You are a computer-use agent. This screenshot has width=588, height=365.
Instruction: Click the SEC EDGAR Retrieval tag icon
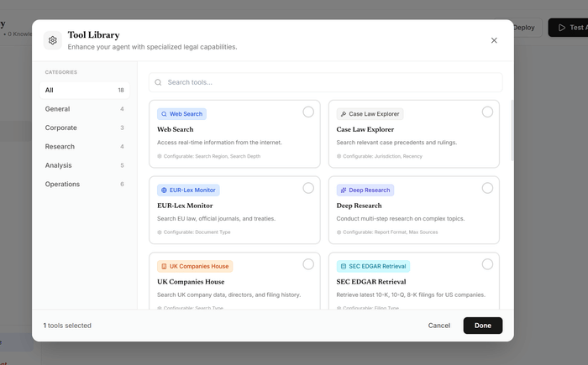(344, 266)
